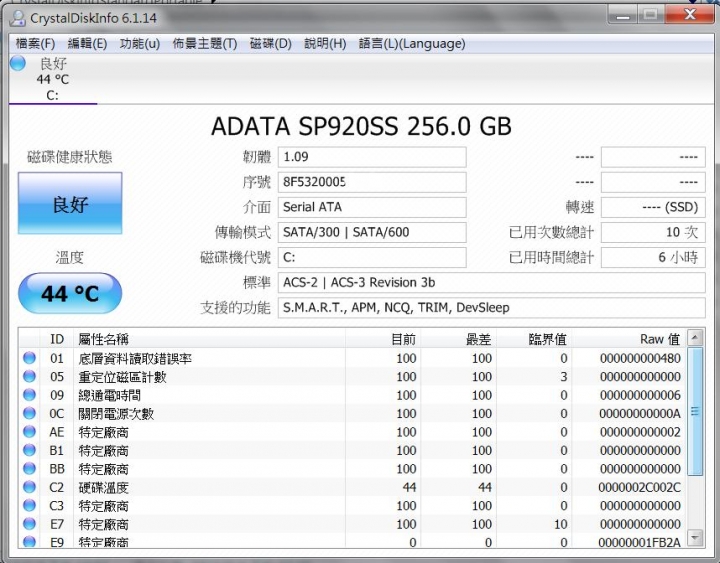This screenshot has width=720, height=563.
Task: Click the 最差 column header
Action: click(458, 339)
